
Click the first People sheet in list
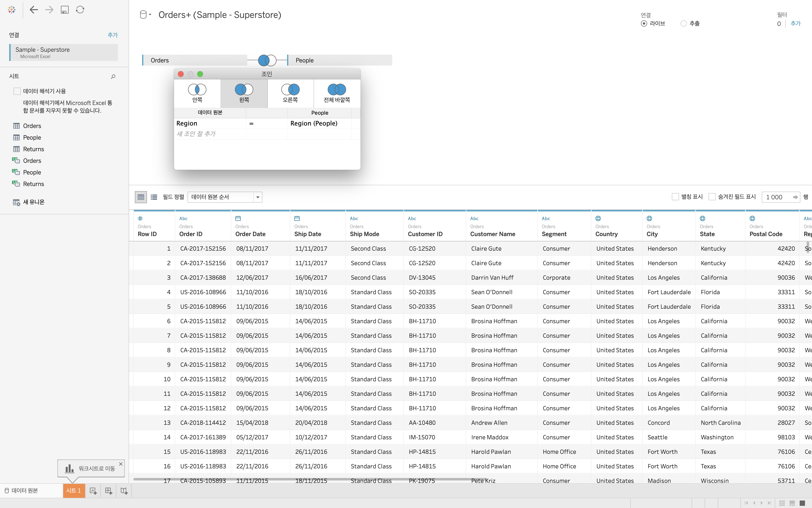(x=32, y=138)
